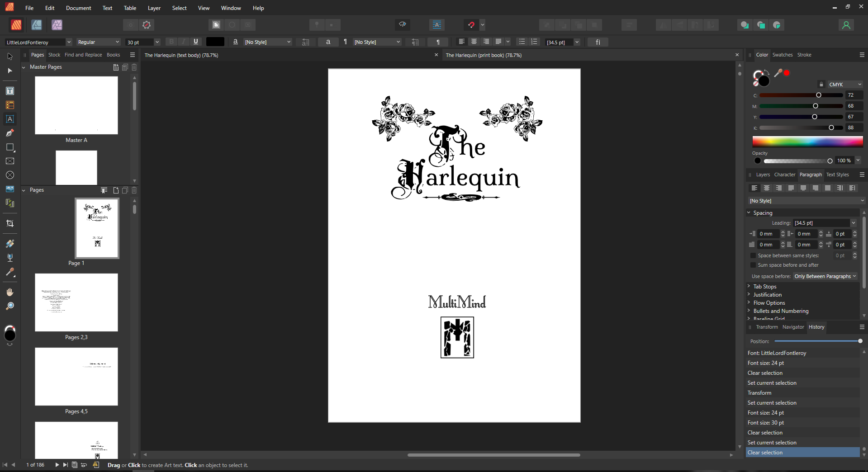
Task: Open the CMYK color model dropdown
Action: coord(844,85)
